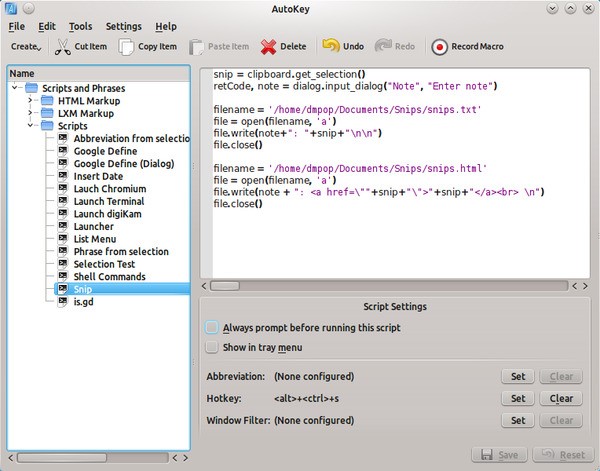The width and height of the screenshot is (600, 471).
Task: Open the Tools menu
Action: tap(81, 26)
